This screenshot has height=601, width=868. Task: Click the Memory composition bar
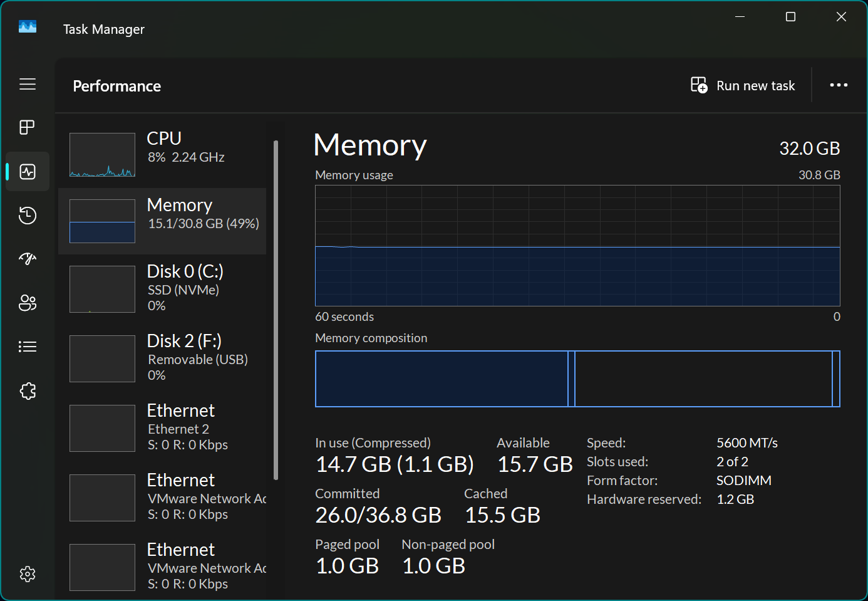(577, 379)
